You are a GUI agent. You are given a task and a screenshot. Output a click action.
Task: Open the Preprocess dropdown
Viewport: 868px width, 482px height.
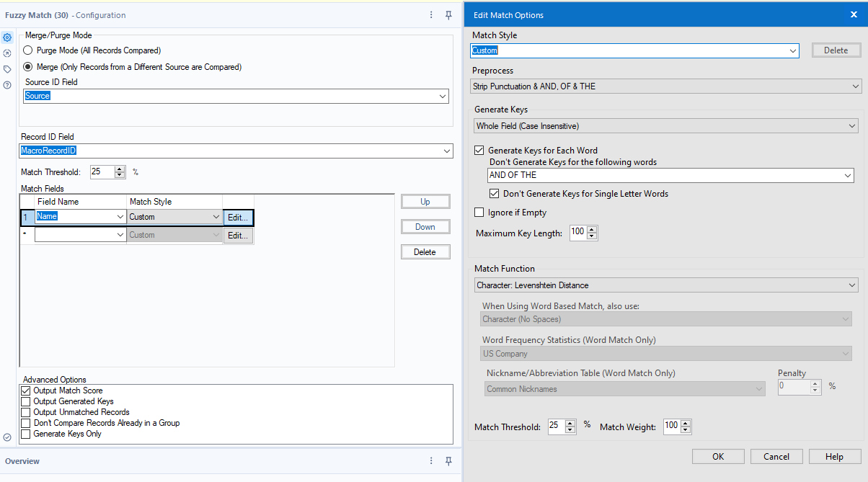[x=665, y=85]
